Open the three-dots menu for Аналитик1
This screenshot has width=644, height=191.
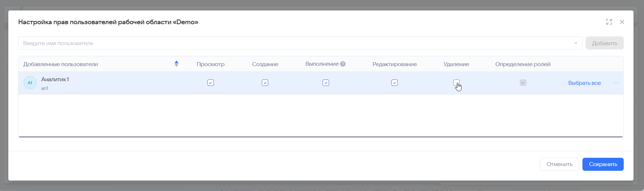click(x=616, y=83)
